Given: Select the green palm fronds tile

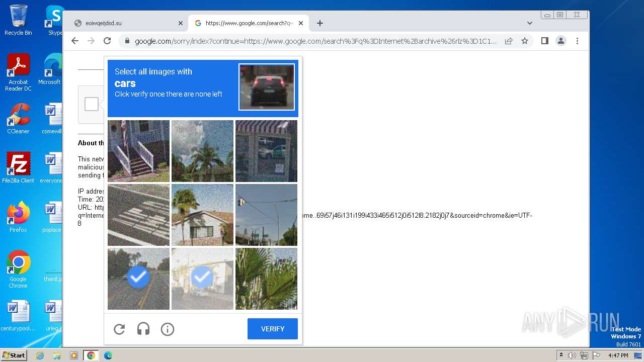Looking at the screenshot, I should pyautogui.click(x=266, y=279).
